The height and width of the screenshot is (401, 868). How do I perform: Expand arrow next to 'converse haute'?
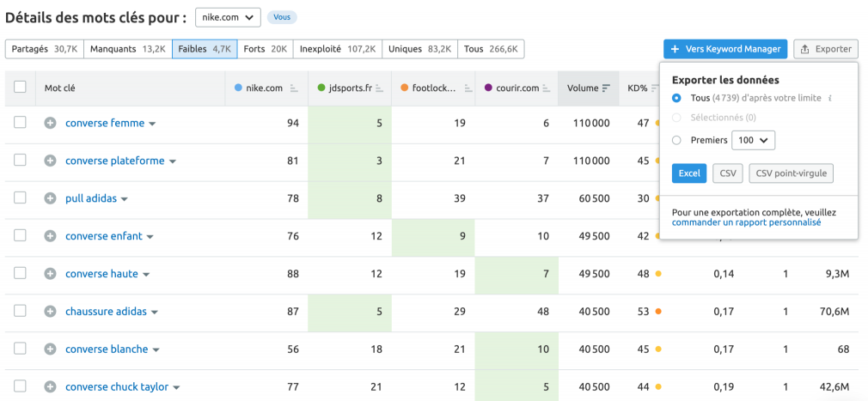point(146,274)
